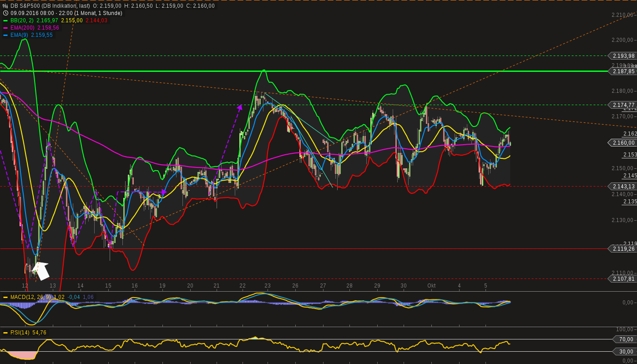Click the clock icon beside the date range
637x364 pixels.
click(x=5, y=13)
